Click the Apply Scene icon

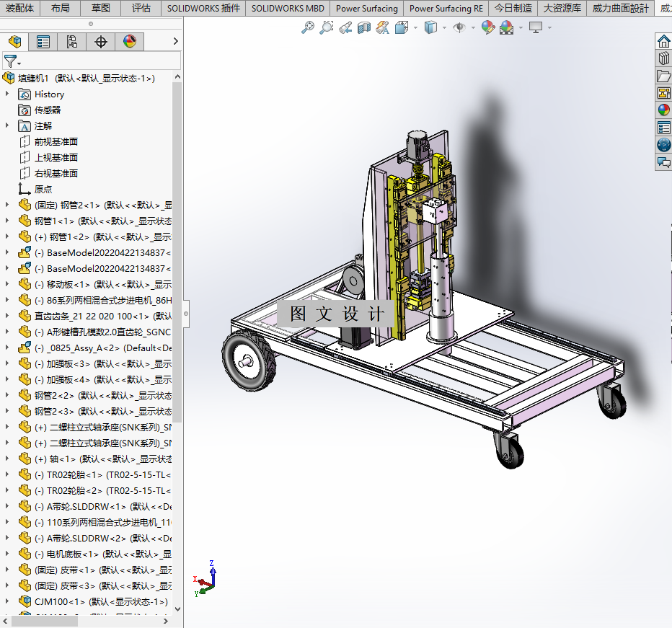coord(507,28)
